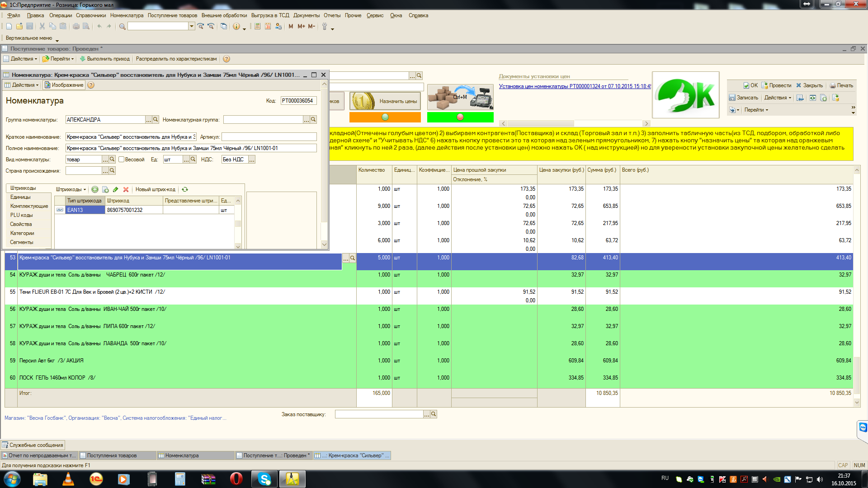Click the copy-with-plus icon in right panel

pos(823,98)
